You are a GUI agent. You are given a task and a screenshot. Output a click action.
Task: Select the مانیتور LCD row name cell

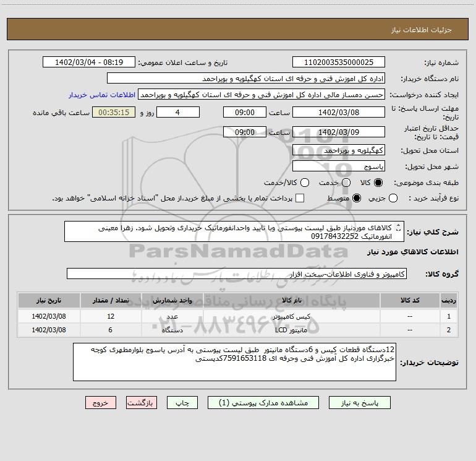click(291, 330)
